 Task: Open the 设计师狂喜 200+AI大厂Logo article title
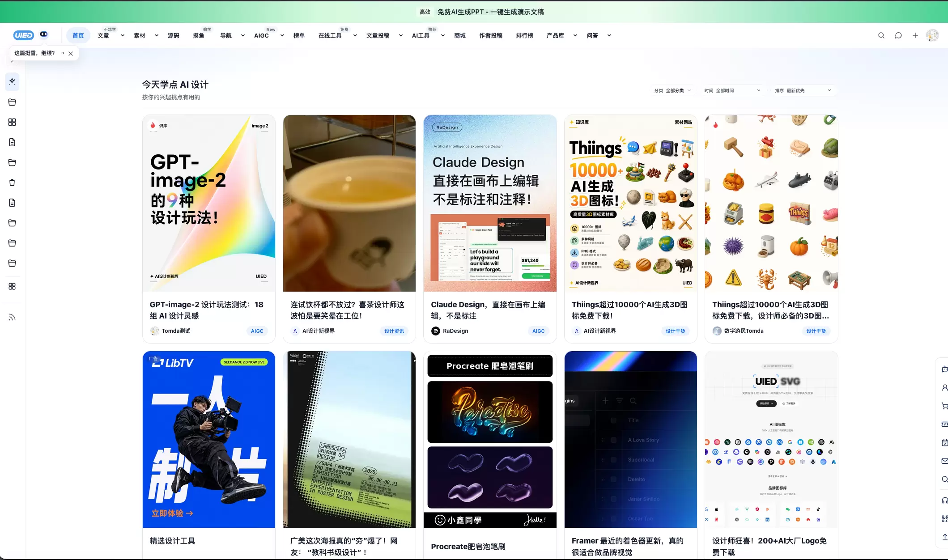(x=769, y=547)
